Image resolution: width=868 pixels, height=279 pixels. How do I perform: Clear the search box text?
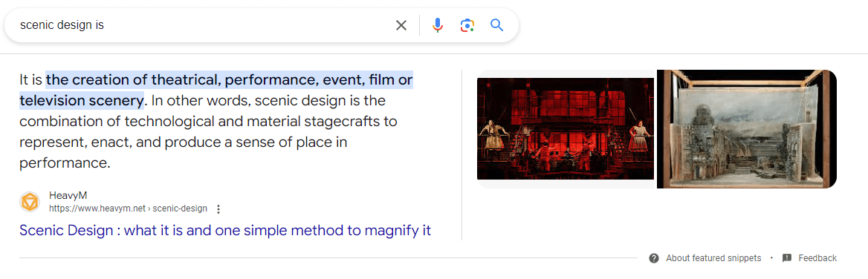(401, 25)
